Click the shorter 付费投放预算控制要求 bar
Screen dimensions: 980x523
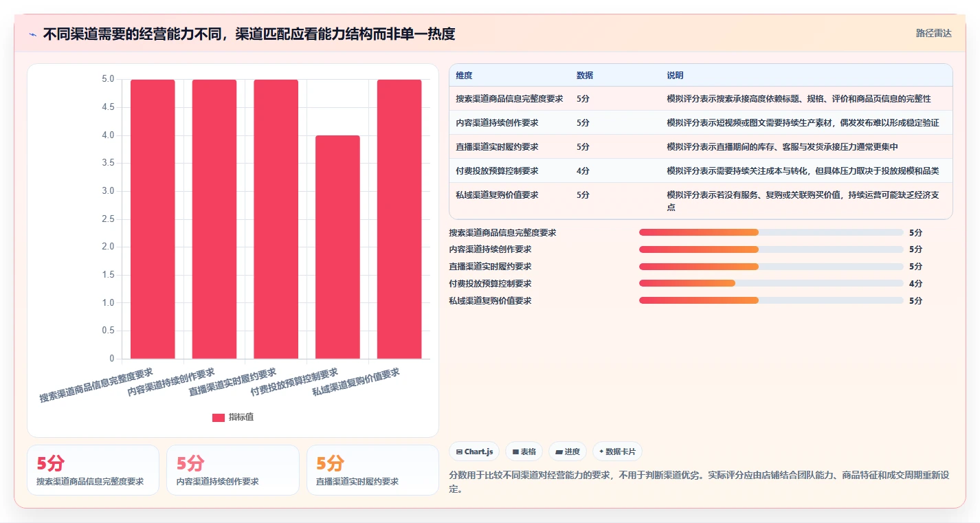pos(337,247)
